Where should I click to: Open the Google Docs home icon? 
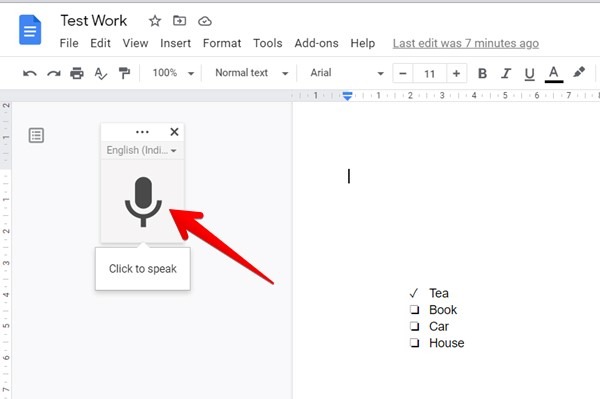[x=30, y=30]
